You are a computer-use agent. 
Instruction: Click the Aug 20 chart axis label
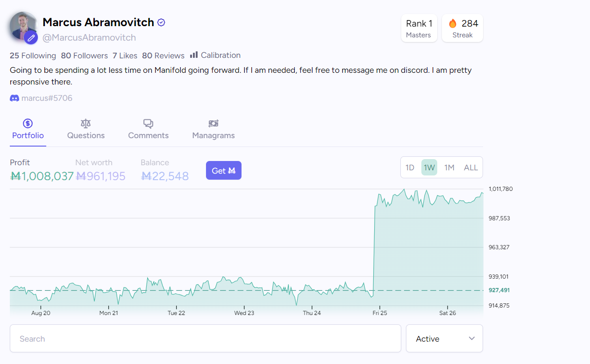coord(41,313)
